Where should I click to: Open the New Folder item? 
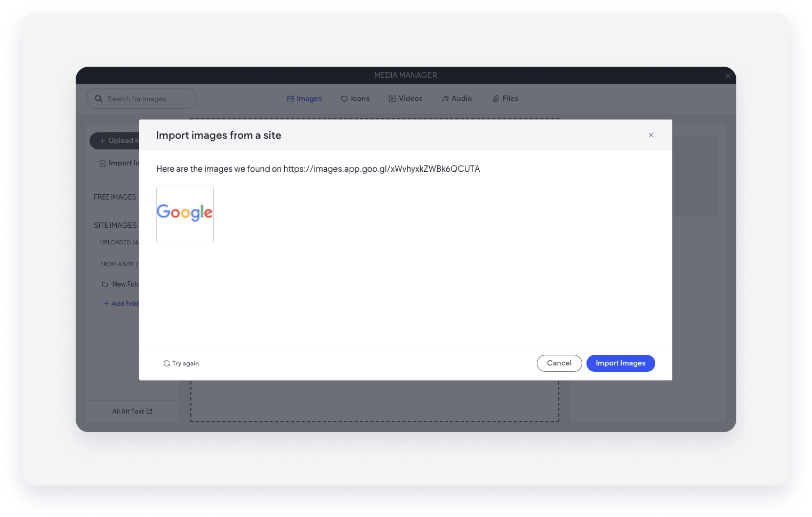pos(121,284)
